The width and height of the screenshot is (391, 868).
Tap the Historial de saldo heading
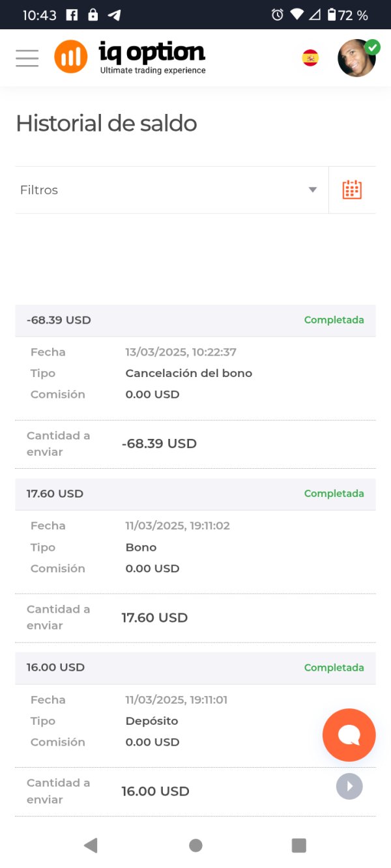click(106, 124)
